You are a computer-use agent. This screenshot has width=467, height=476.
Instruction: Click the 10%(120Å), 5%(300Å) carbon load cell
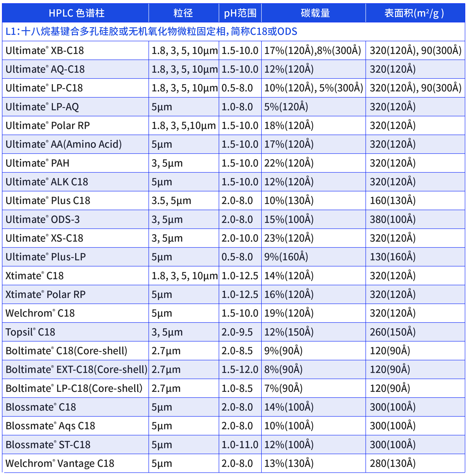[x=314, y=88]
